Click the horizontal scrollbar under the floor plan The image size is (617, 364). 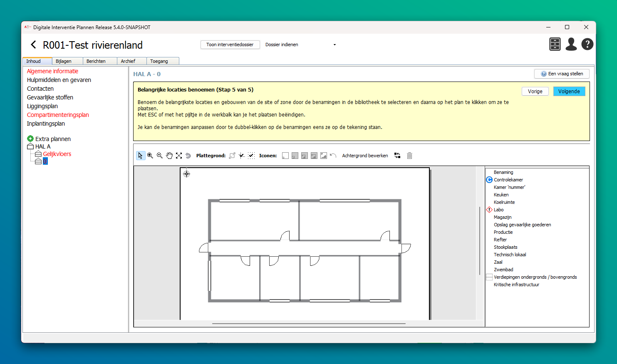click(309, 323)
